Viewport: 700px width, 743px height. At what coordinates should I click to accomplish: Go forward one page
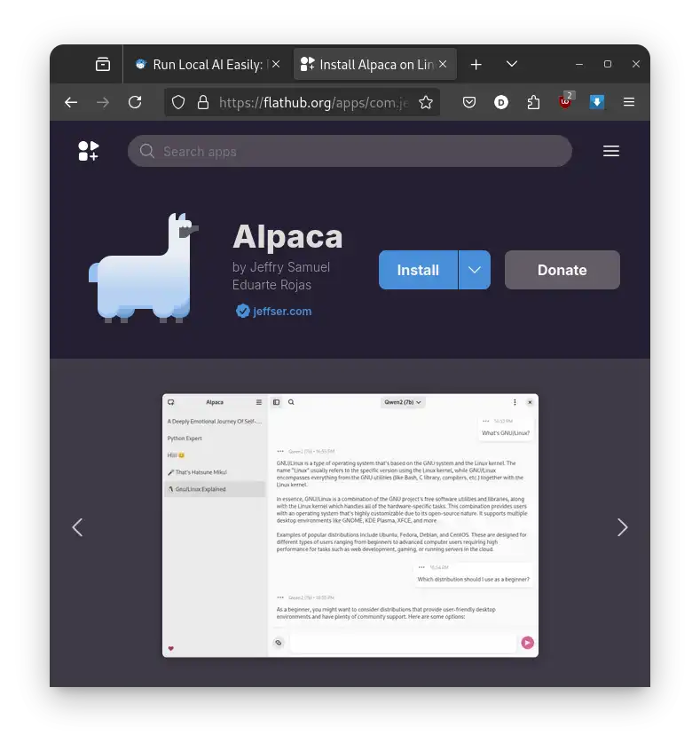pyautogui.click(x=103, y=102)
